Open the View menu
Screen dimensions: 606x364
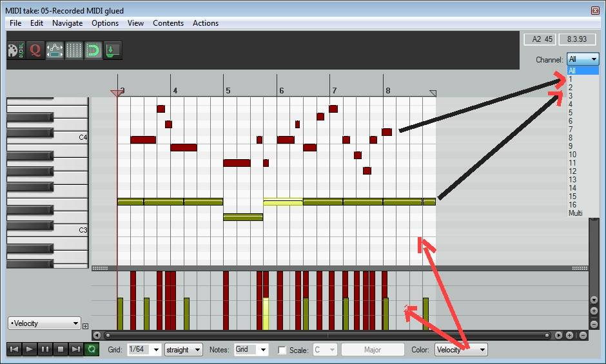pyautogui.click(x=135, y=23)
